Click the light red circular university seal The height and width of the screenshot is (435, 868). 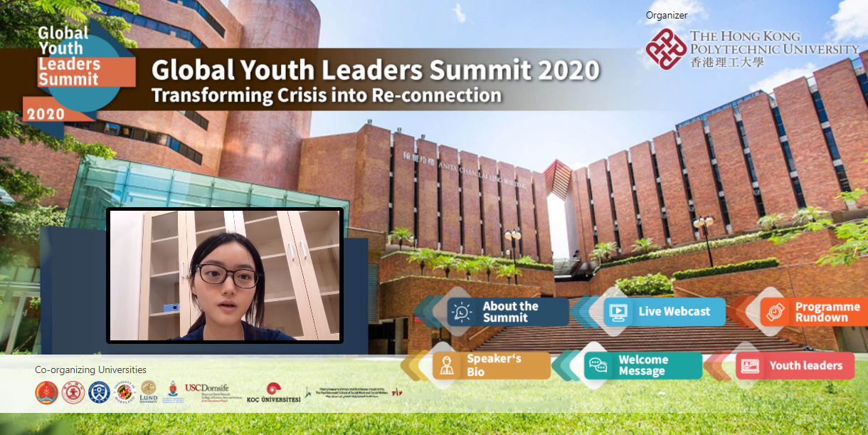(73, 392)
